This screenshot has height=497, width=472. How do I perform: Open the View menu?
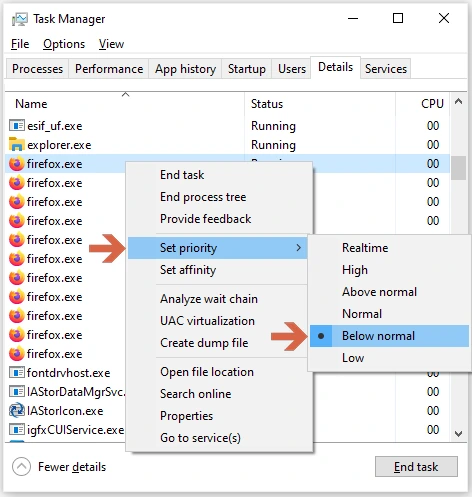[111, 44]
